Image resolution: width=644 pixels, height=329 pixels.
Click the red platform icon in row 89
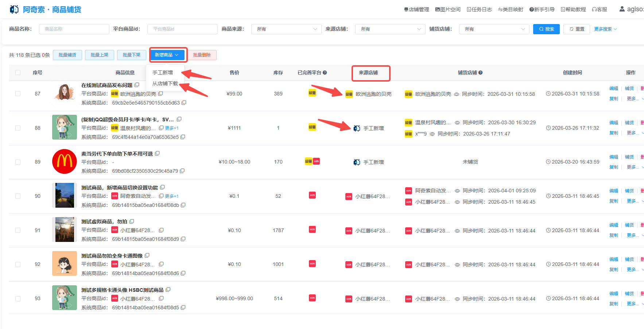click(316, 161)
